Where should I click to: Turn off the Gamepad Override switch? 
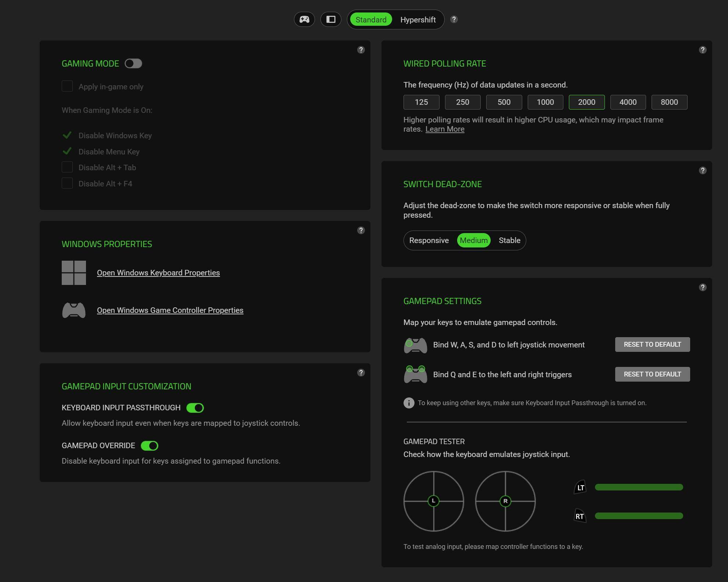point(149,446)
